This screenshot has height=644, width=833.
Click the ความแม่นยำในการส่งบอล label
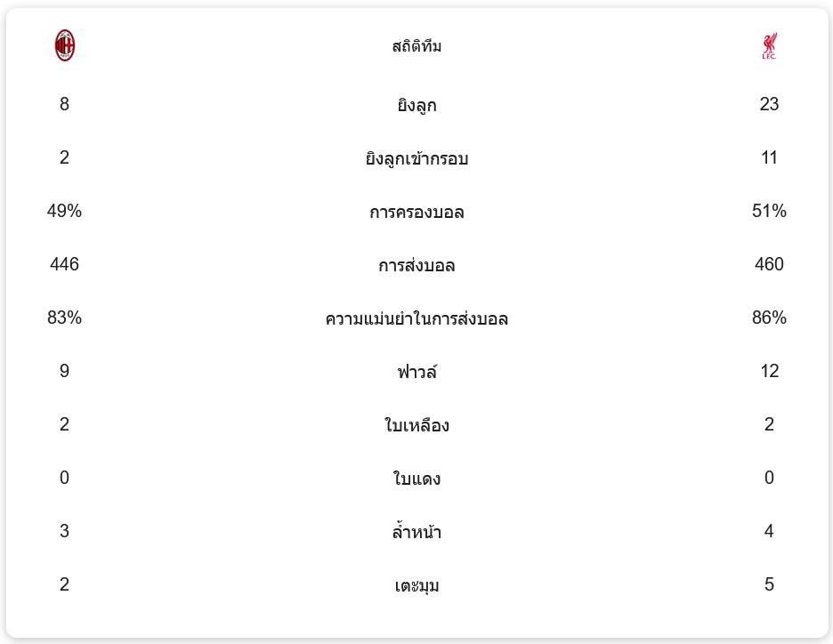416,319
